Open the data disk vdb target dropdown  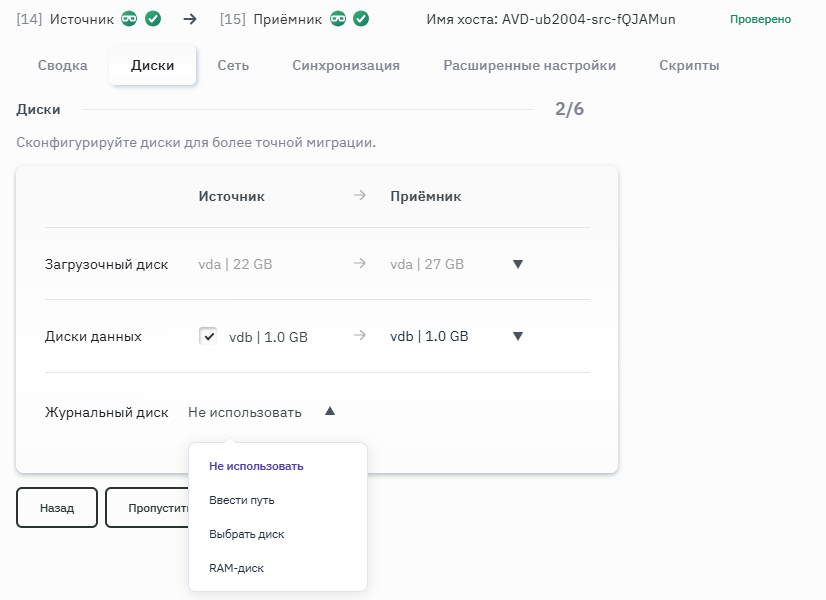[517, 336]
